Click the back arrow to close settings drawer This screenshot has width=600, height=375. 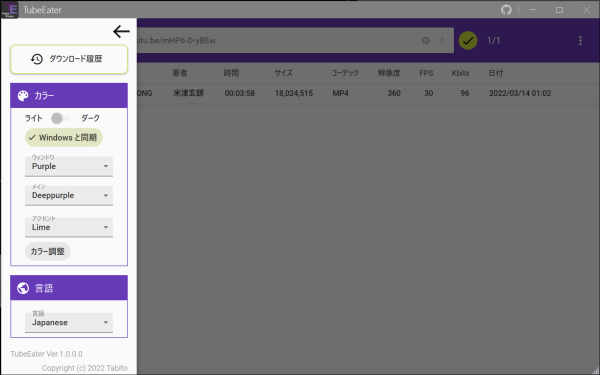(121, 31)
